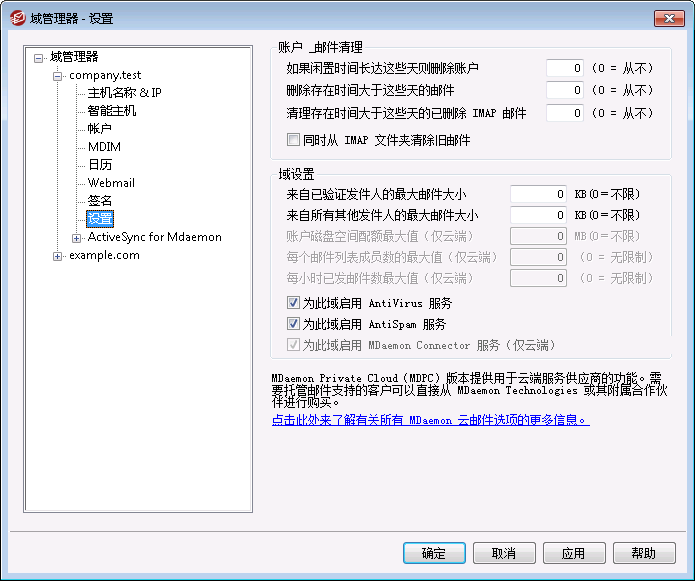Image resolution: width=695 pixels, height=581 pixels.
Task: Click the MDaemon app icon in title bar
Action: point(18,18)
